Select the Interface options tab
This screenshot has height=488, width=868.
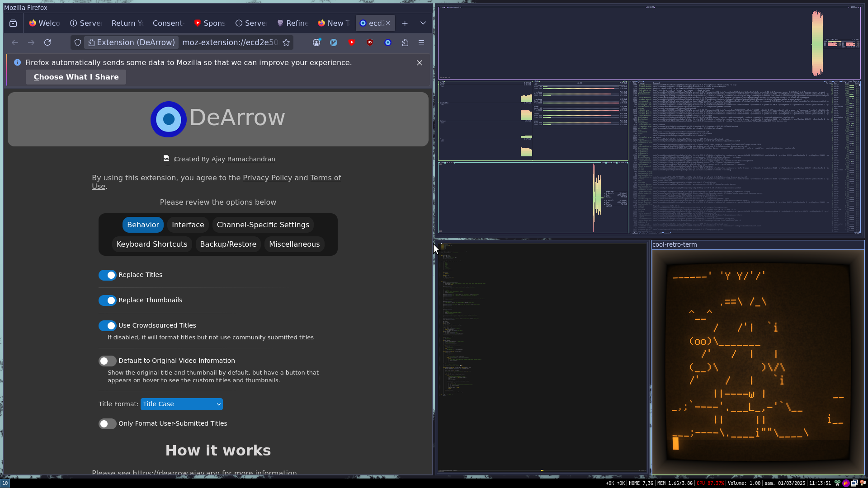[188, 225]
